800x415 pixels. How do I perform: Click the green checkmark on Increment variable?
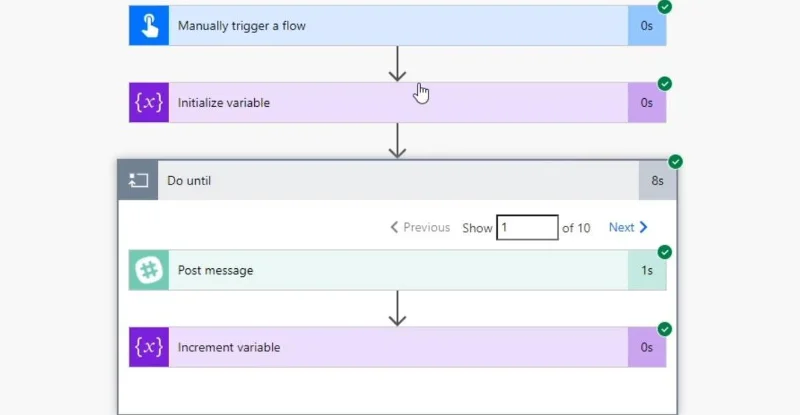(x=665, y=329)
